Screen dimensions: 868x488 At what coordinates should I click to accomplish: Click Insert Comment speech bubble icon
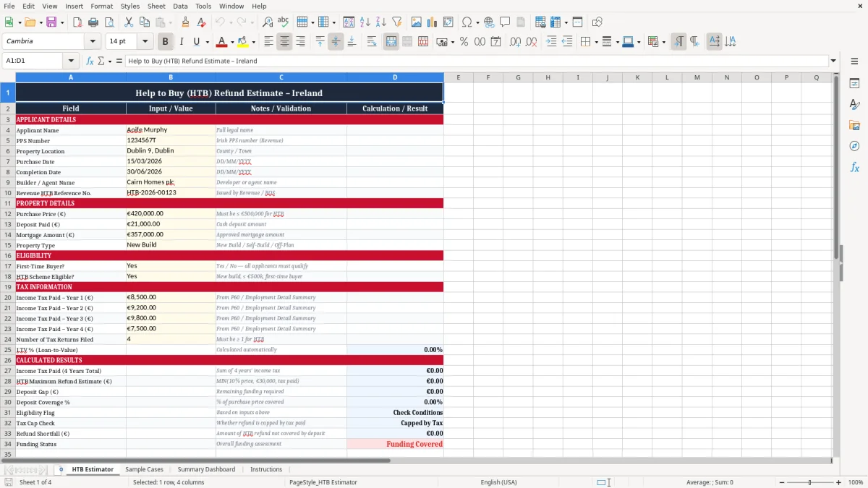click(x=505, y=22)
